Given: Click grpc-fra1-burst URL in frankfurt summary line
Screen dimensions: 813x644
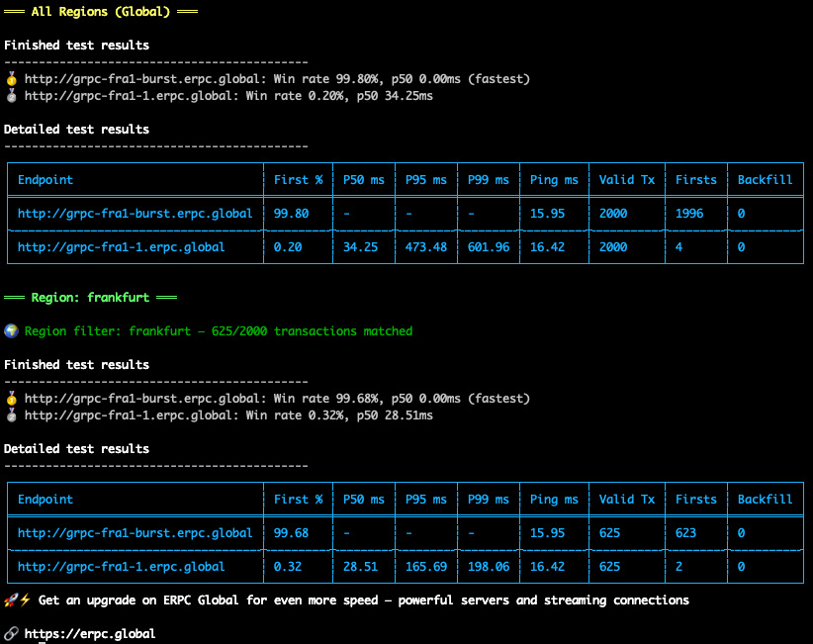Looking at the screenshot, I should 141,399.
